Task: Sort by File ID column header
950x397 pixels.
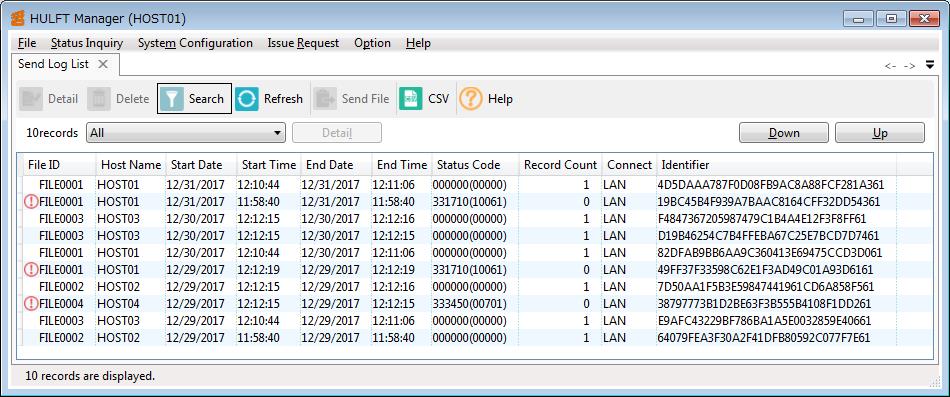Action: tap(59, 165)
